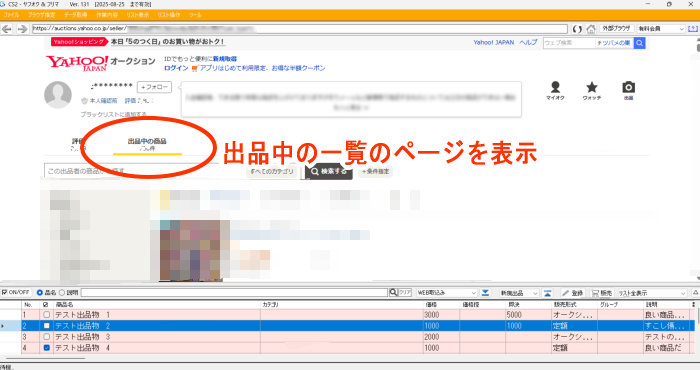Click the 外部ブラウザ button
700x370 pixels.
pyautogui.click(x=616, y=29)
